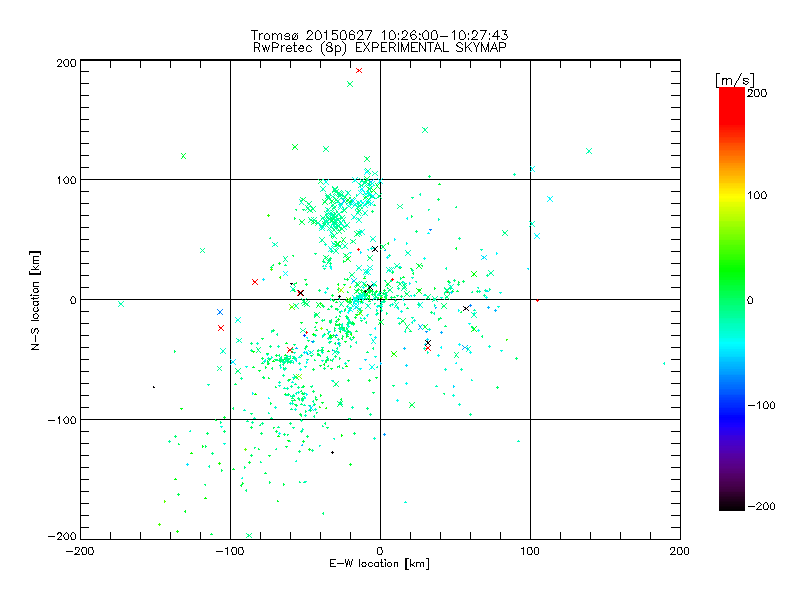Screen dimensions: 800x600
Task: Click the 'E-W location [km]' axis label
Action: tap(379, 563)
